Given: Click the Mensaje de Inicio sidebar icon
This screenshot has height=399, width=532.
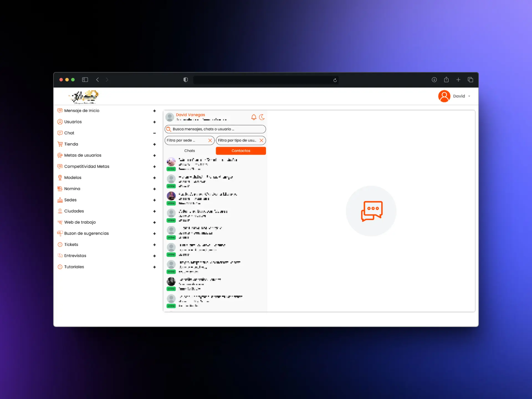Looking at the screenshot, I should [x=60, y=111].
